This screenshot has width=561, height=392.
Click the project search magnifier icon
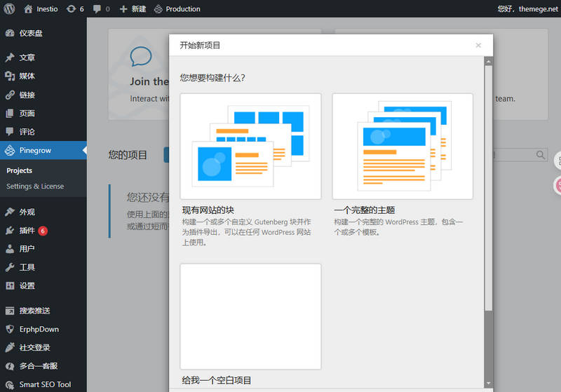point(541,155)
